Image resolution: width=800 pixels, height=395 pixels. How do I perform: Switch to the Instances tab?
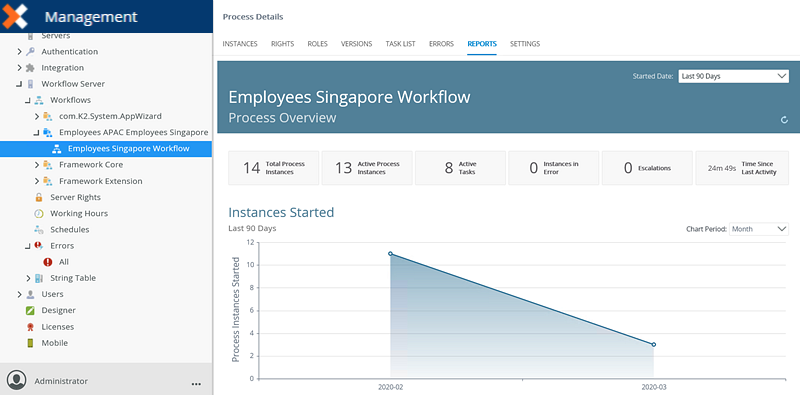[240, 44]
